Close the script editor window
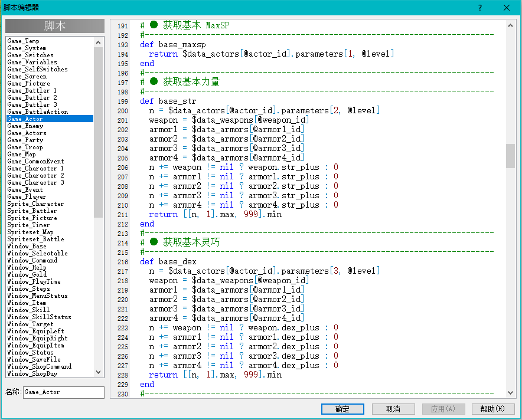 (507, 8)
